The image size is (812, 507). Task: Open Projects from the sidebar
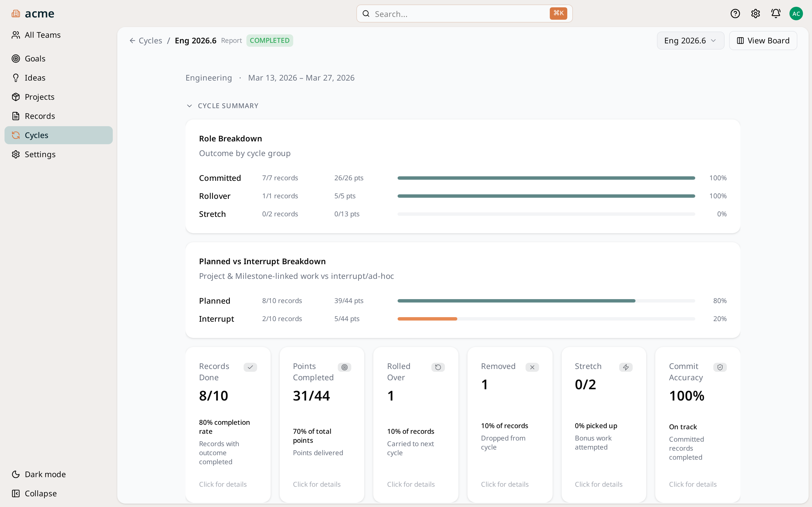(39, 97)
